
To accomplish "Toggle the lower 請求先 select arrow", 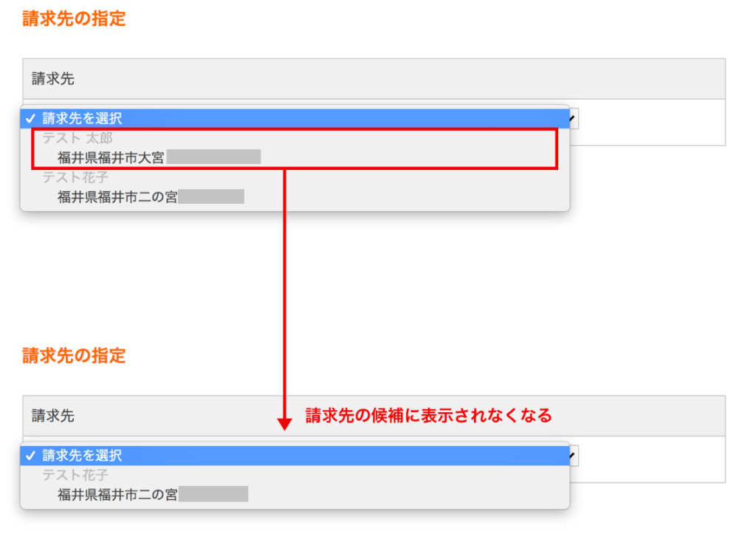I will pyautogui.click(x=573, y=456).
